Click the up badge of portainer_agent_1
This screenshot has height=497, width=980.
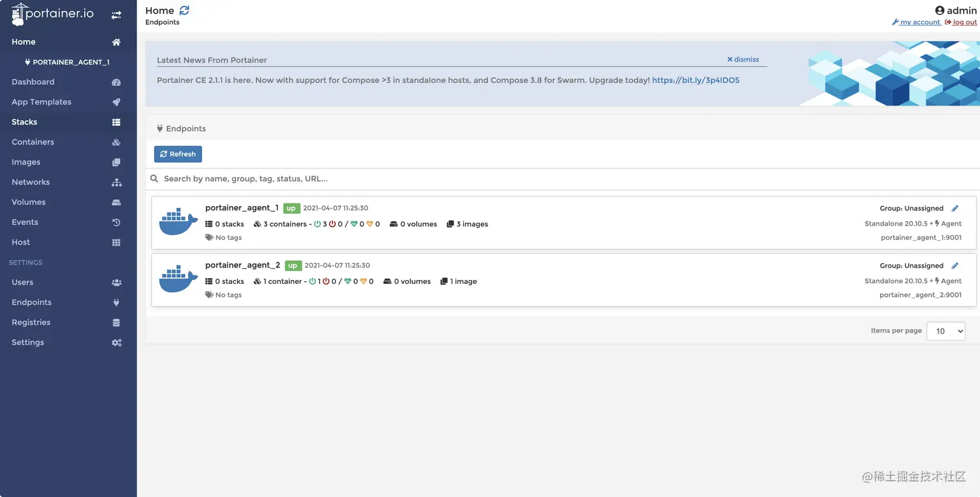tap(291, 209)
